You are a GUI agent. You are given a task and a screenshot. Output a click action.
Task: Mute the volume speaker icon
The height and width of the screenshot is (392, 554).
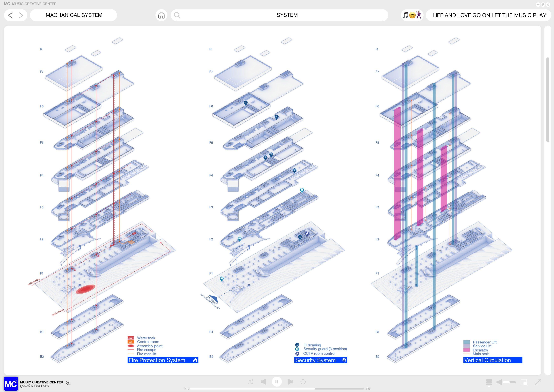point(499,382)
